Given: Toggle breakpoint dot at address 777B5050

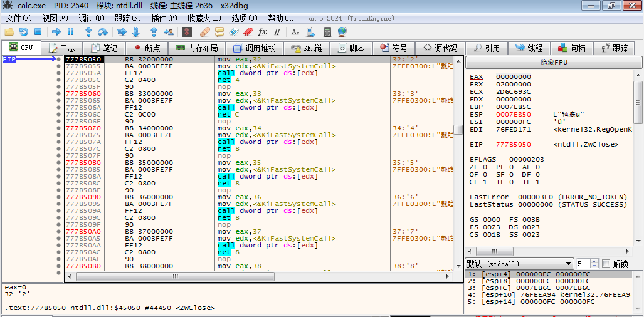Looking at the screenshot, I should (x=59, y=60).
